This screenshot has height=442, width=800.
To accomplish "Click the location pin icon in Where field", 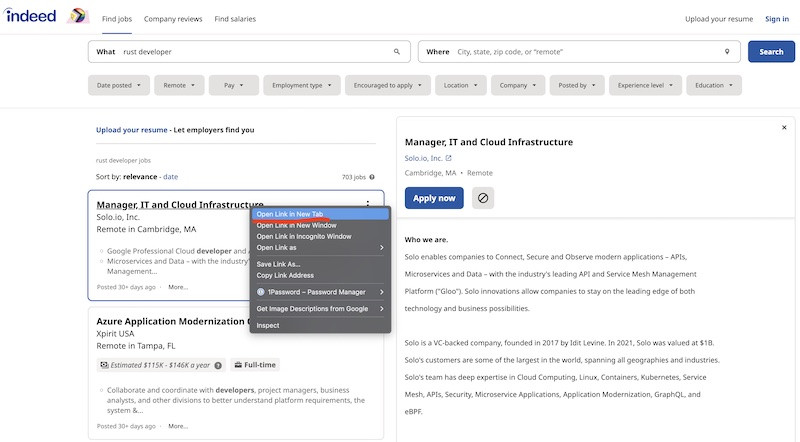I will [727, 52].
